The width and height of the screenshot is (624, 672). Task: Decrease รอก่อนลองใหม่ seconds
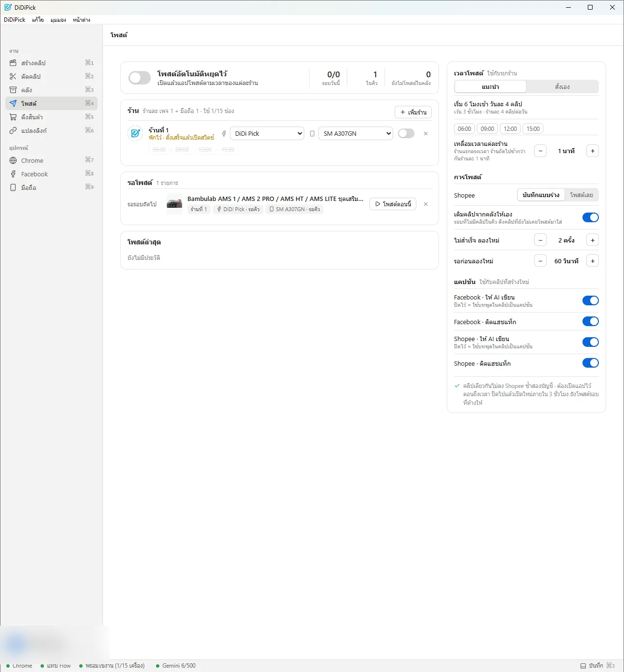540,261
